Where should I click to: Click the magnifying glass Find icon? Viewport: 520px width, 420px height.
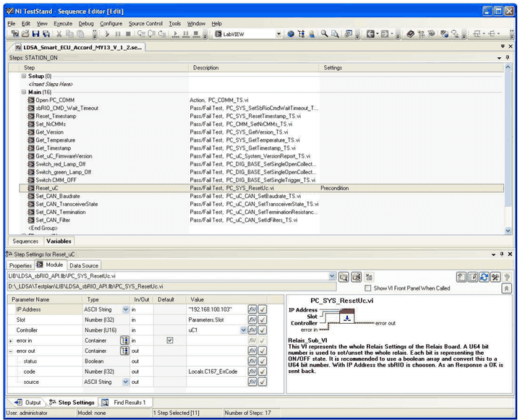coord(324,34)
